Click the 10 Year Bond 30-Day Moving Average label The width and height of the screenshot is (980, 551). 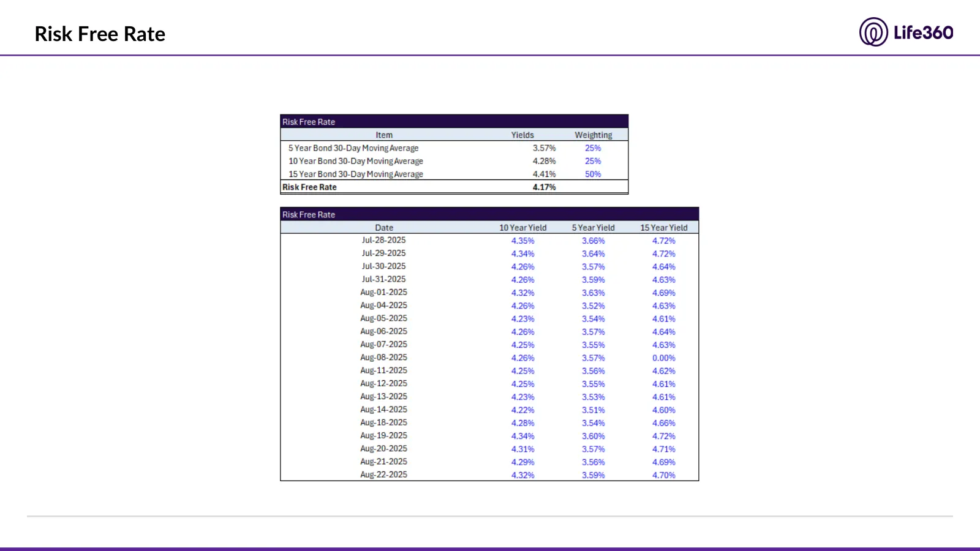(x=356, y=161)
